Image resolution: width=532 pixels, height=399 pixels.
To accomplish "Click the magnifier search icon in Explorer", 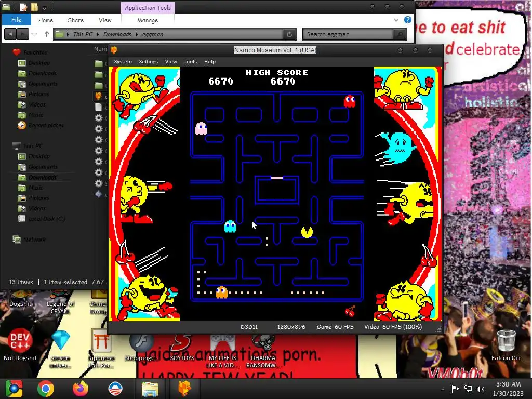I will click(x=400, y=34).
